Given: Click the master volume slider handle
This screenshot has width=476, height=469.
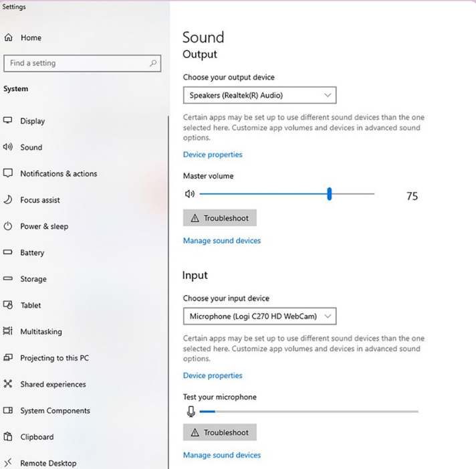Looking at the screenshot, I should [330, 194].
